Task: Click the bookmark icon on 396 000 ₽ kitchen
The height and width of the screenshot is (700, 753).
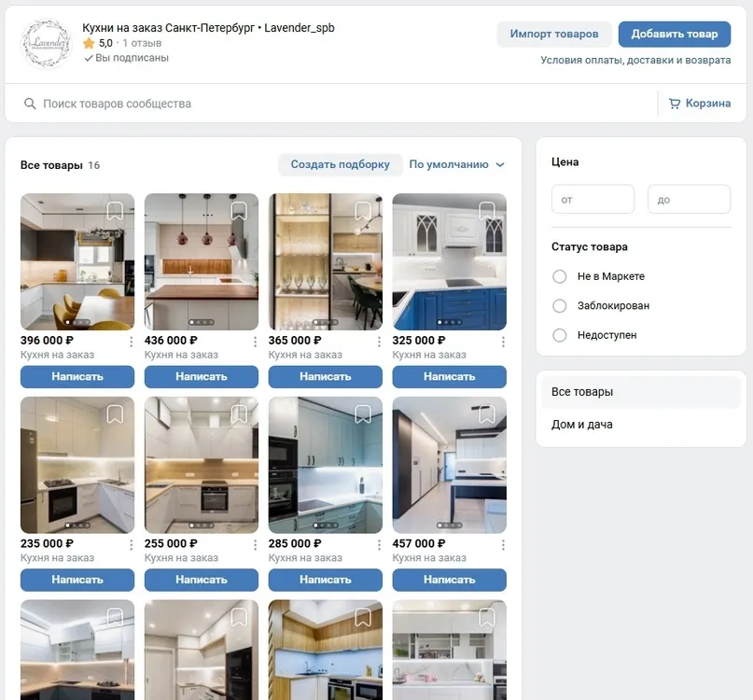Action: click(x=115, y=212)
